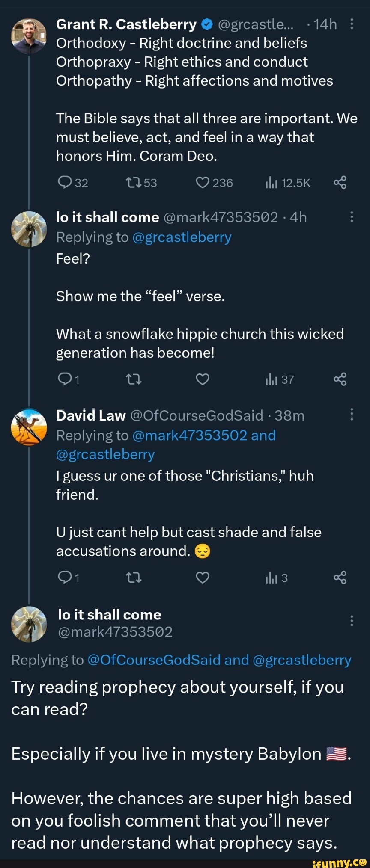Open @OfCourseGodSaid mention in the last reply
370x868 pixels.
tap(154, 660)
